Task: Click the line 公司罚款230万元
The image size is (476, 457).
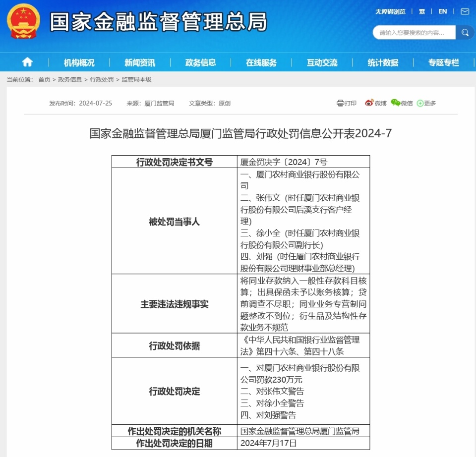Action: pos(271,380)
